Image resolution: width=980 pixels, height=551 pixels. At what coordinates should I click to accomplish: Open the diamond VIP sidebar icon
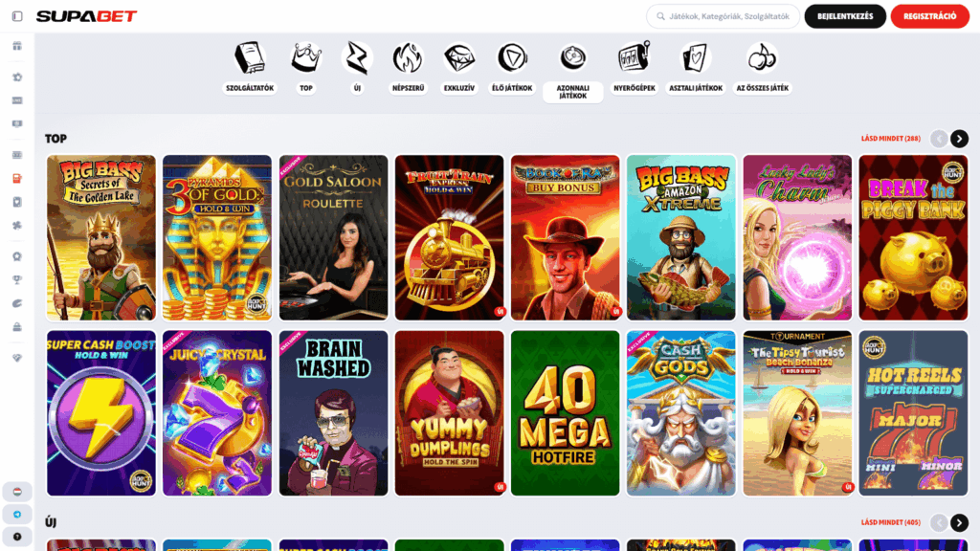coord(17,358)
